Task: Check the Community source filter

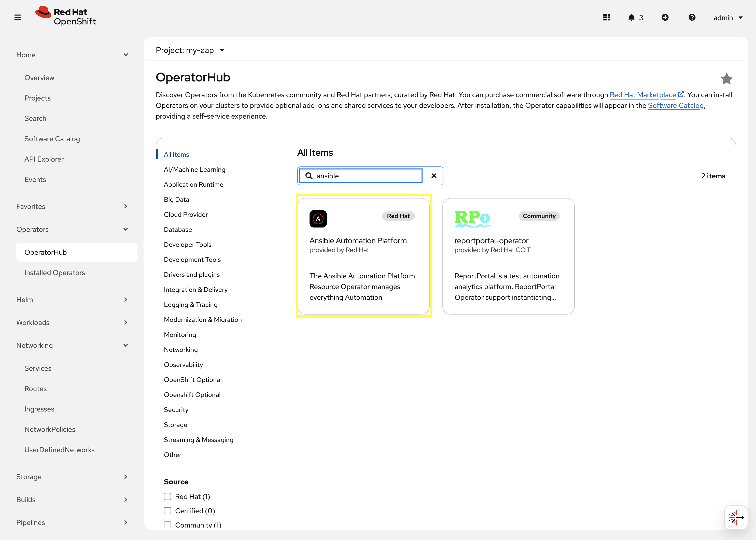Action: (x=167, y=525)
